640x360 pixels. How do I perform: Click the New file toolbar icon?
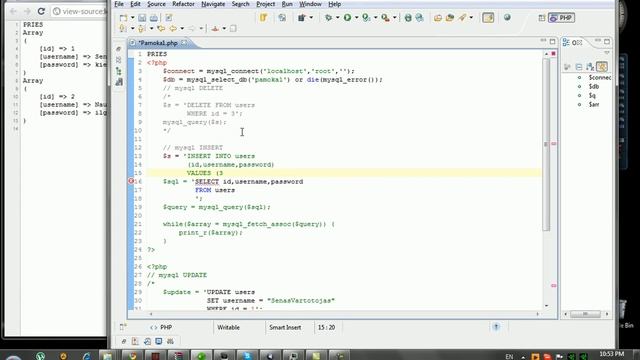coord(123,18)
